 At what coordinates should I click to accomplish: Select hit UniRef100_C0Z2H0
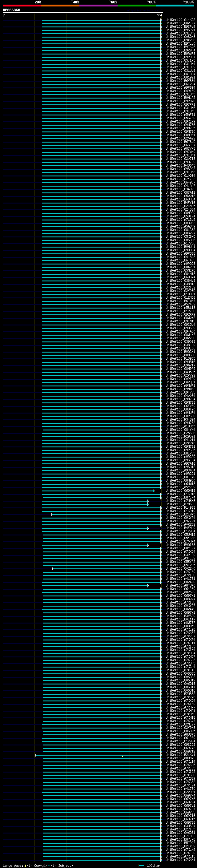[x=180, y=568]
